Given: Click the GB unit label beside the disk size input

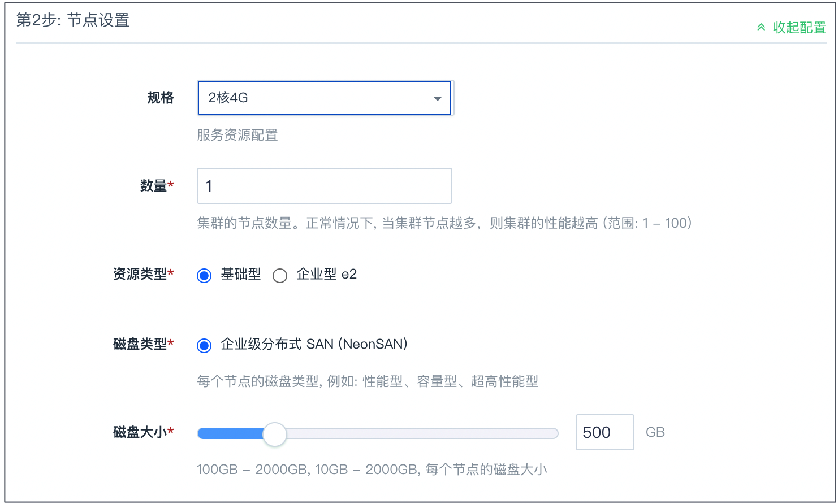Looking at the screenshot, I should [655, 432].
